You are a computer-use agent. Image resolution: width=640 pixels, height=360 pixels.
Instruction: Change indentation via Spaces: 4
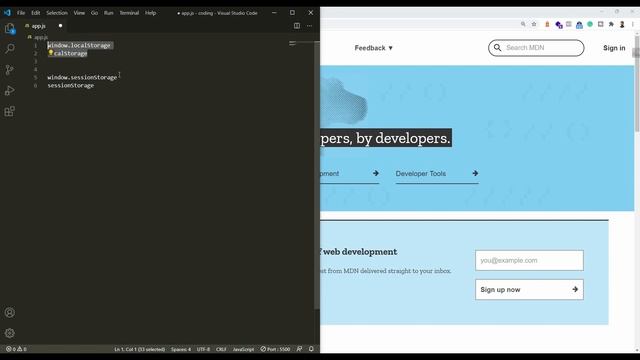coord(181,349)
